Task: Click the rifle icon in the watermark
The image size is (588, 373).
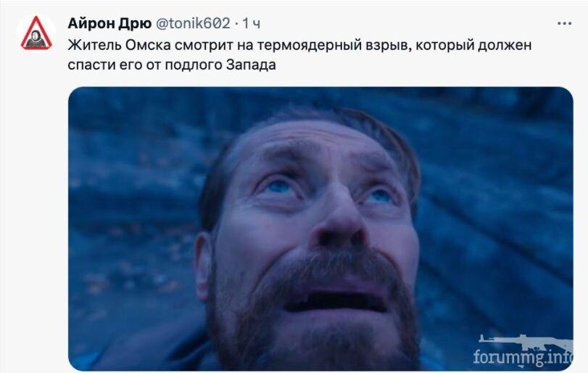Action: click(525, 342)
